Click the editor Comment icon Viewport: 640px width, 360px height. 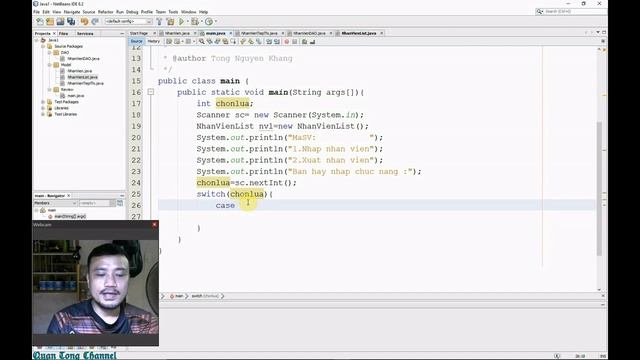tap(304, 41)
